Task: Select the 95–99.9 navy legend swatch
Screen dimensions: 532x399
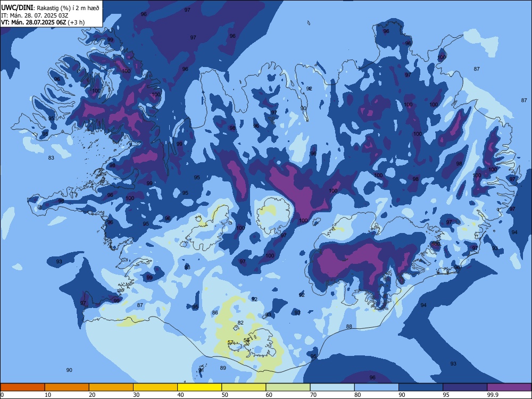Action: (465, 387)
